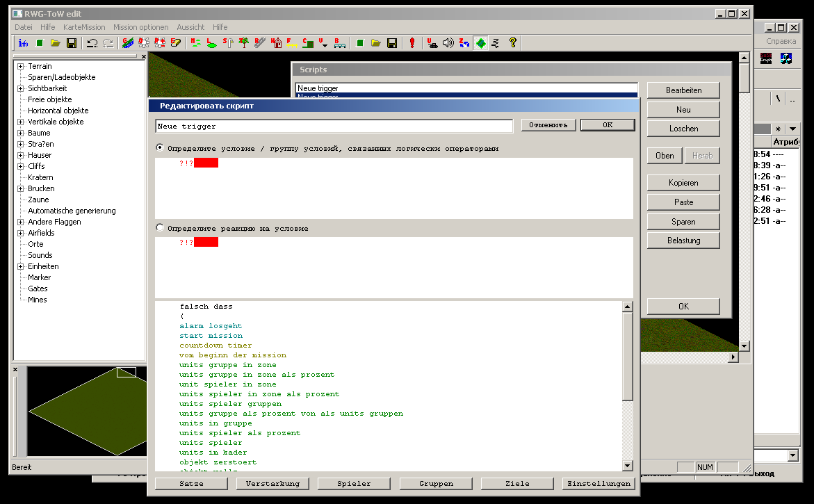Click the asterisk button in the background window
The image size is (814, 504).
778,129
